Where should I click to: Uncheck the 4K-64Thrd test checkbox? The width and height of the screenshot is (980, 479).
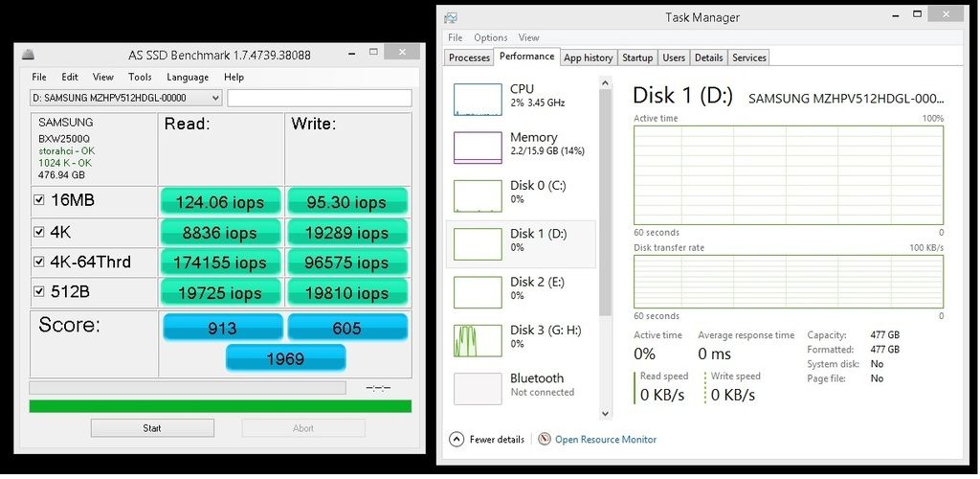(x=38, y=262)
